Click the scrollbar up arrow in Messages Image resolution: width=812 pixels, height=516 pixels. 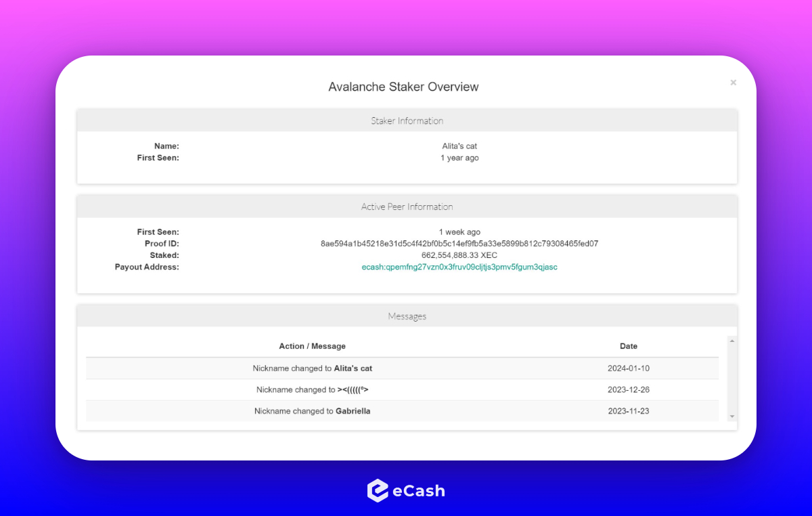(731, 341)
